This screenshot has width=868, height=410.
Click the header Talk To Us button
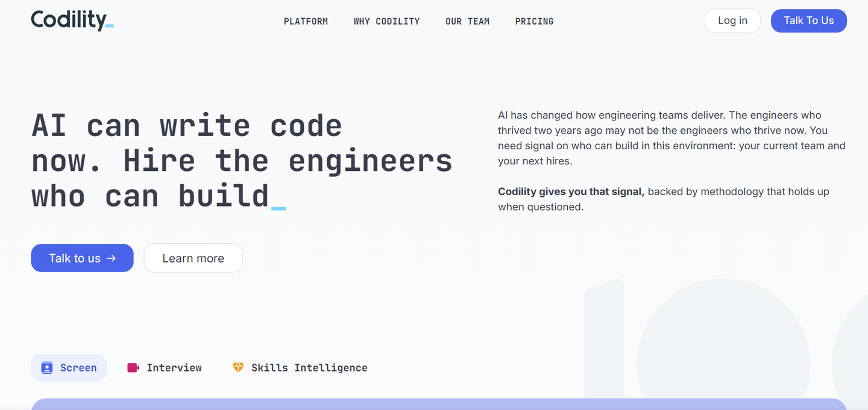click(x=809, y=20)
